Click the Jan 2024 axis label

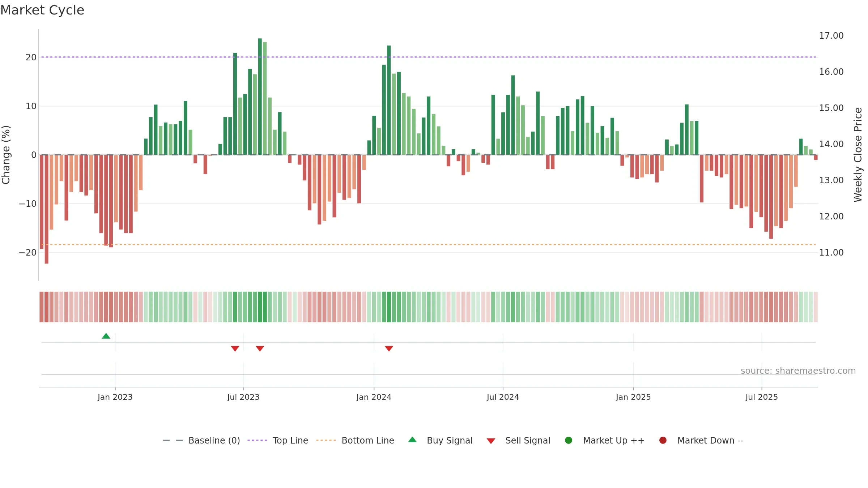pos(374,397)
